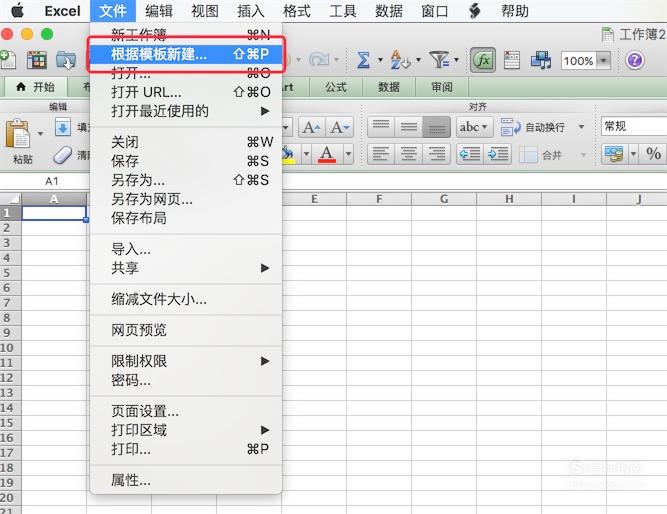667x514 pixels.
Task: Select 属性... menu entry
Action: tap(186, 480)
